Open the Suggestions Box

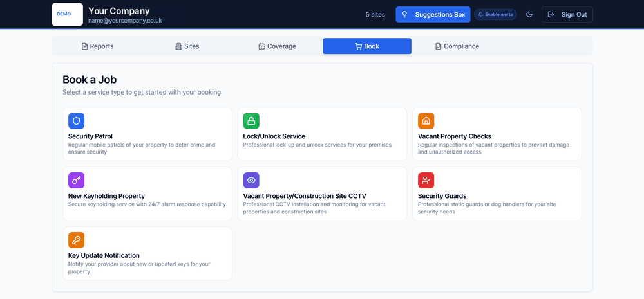(x=433, y=14)
